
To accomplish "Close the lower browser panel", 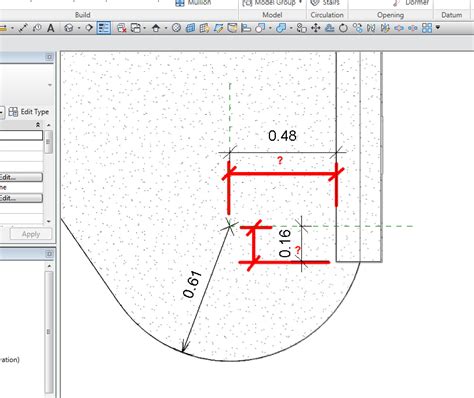I will tap(49, 254).
